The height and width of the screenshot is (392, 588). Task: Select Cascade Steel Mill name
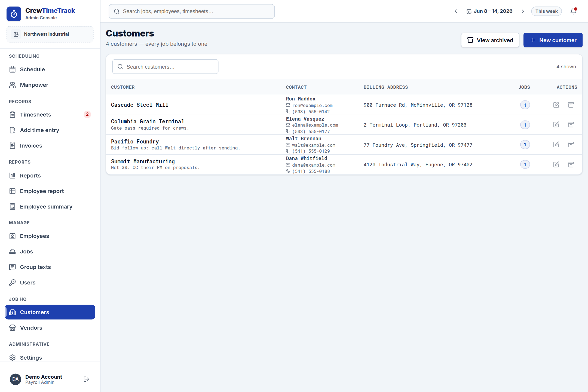click(140, 105)
